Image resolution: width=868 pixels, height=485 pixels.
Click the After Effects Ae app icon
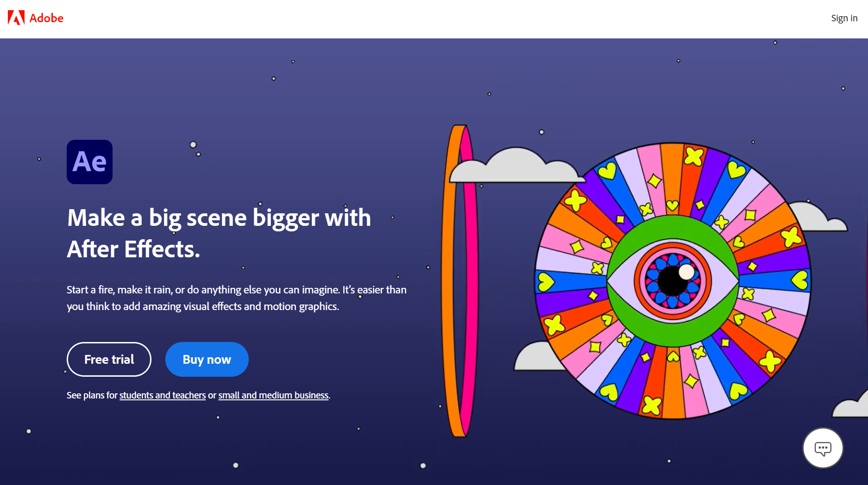coord(89,162)
